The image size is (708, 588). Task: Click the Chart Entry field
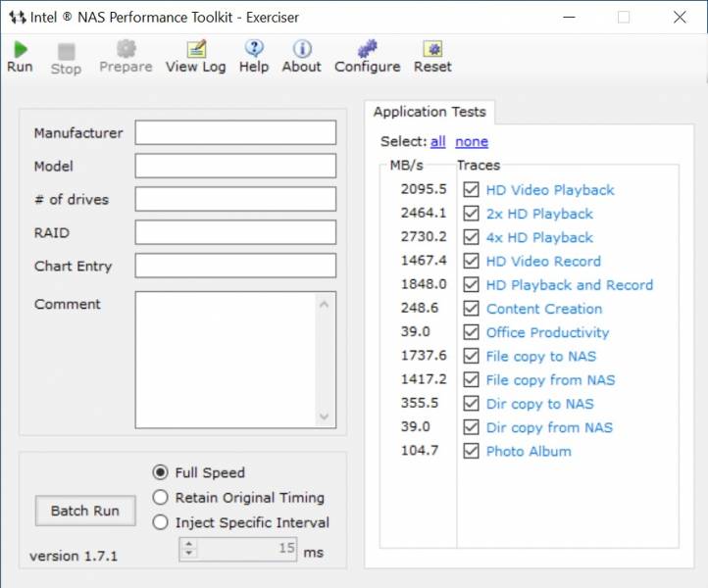(x=235, y=266)
